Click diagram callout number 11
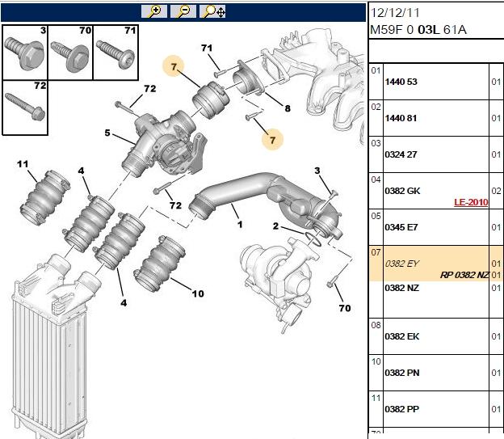 click(23, 164)
